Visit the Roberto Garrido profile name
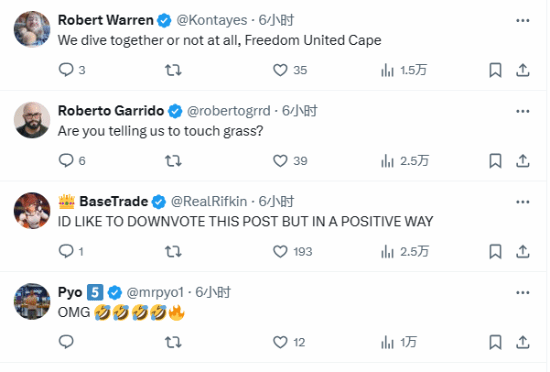 tap(111, 111)
